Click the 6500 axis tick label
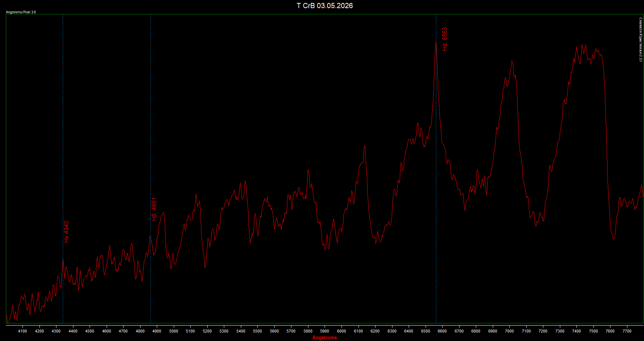Image resolution: width=644 pixels, height=341 pixels. pos(426,331)
